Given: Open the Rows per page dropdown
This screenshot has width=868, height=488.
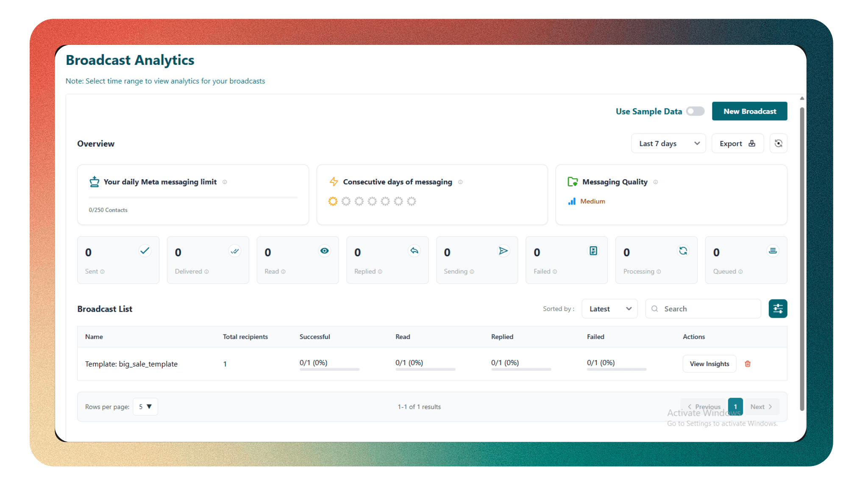Looking at the screenshot, I should pyautogui.click(x=145, y=407).
